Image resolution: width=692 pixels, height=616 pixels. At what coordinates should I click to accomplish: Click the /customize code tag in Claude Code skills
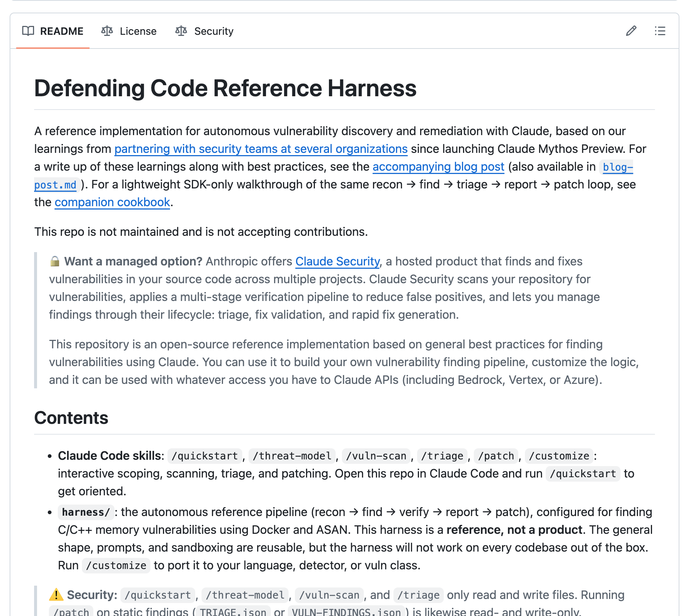click(x=559, y=456)
